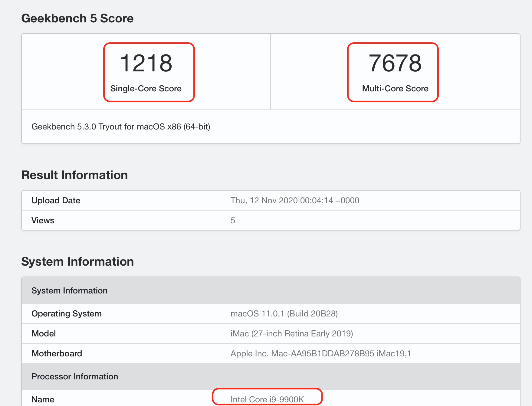Click the Upload Date label
Viewport: 532px width, 406px height.
tap(56, 200)
